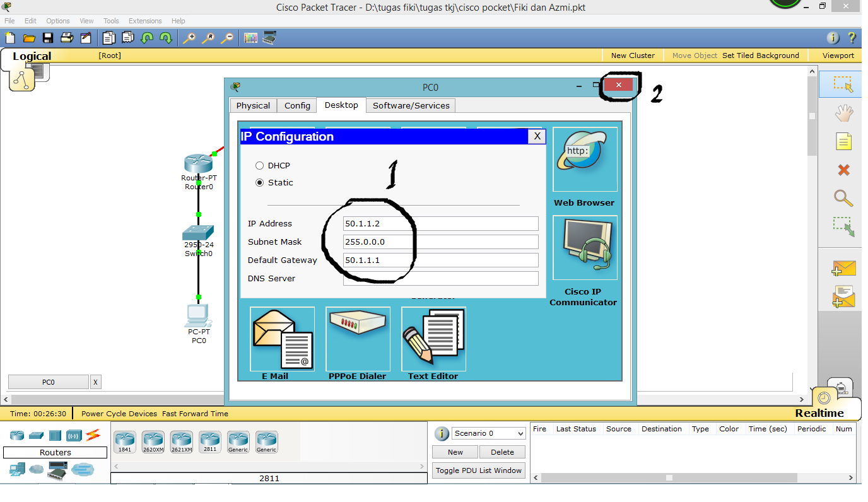Viewport: 868px width, 502px height.
Task: Select Router0 in the workspace
Action: coord(199,163)
